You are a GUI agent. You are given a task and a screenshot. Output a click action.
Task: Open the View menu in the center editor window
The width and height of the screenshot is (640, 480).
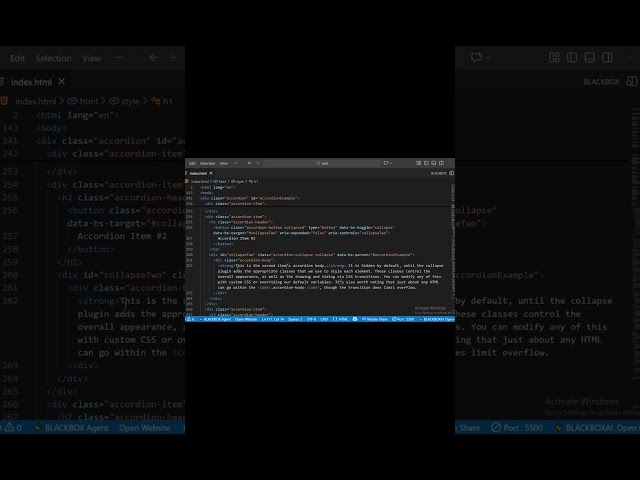224,163
